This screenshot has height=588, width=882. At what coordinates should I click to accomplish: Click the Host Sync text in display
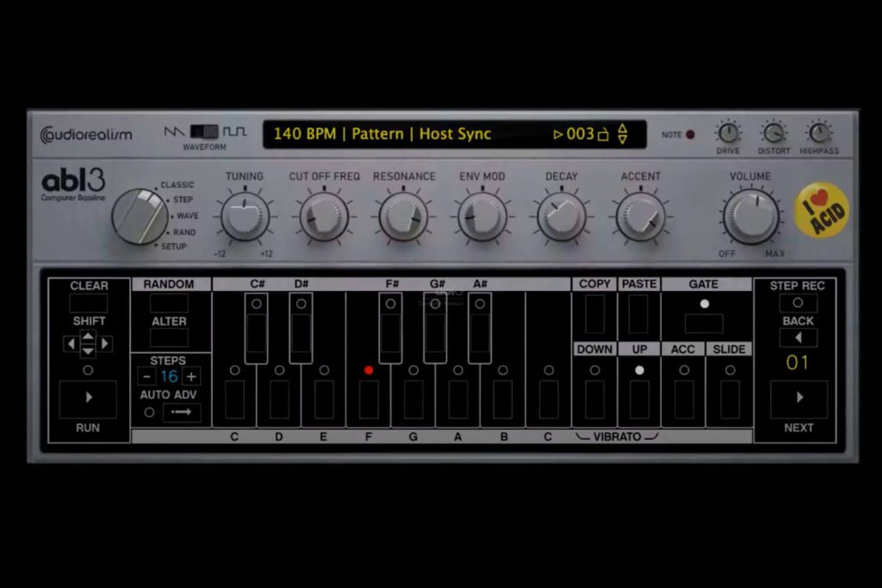tap(455, 134)
